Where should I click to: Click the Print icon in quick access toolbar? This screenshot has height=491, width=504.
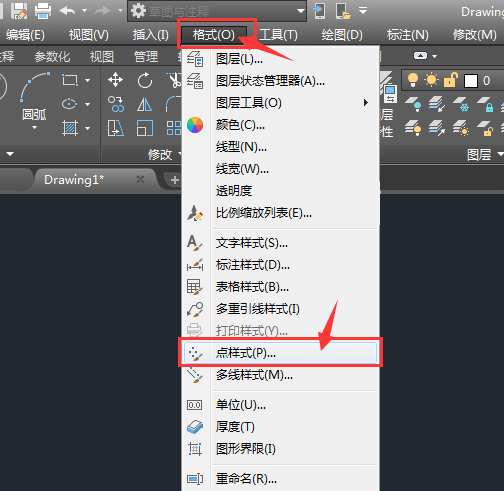[43, 11]
